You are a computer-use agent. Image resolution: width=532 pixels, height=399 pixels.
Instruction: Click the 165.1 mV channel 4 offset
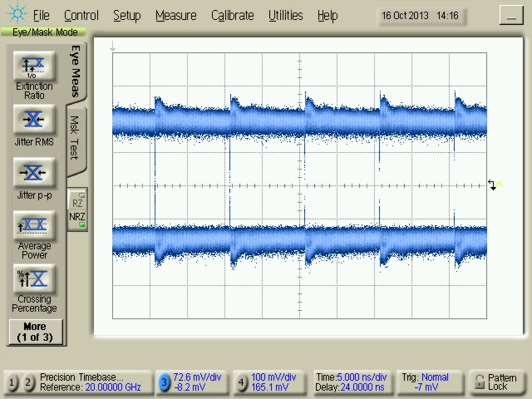coord(269,387)
